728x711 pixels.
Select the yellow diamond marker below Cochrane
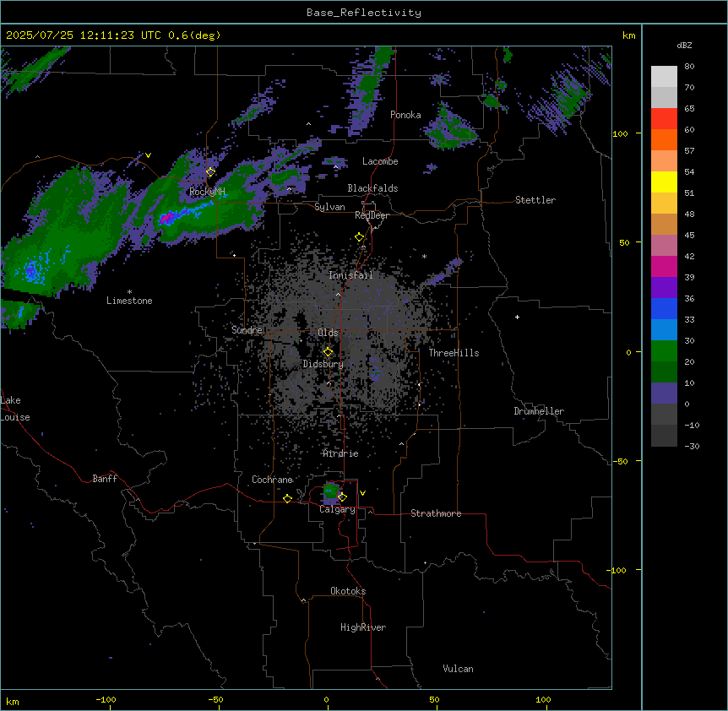coord(287,498)
